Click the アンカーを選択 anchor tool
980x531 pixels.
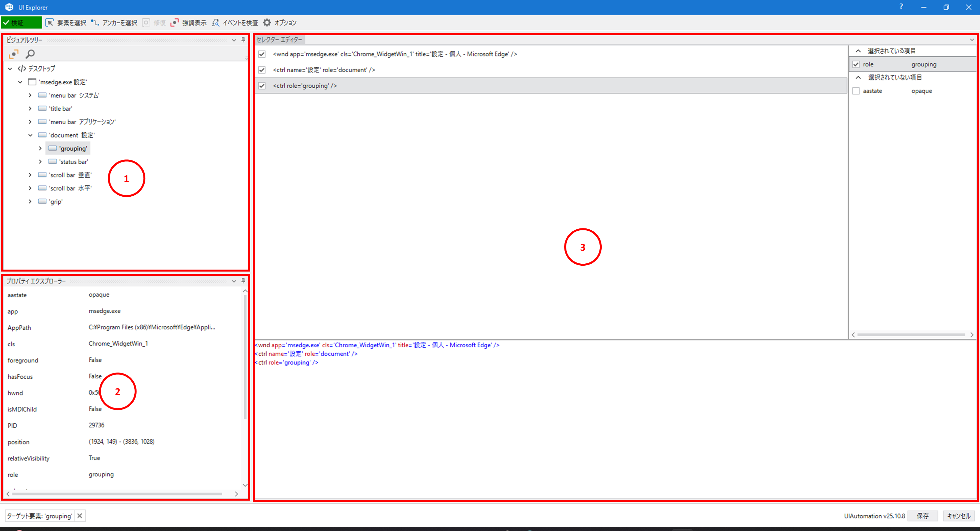click(x=115, y=23)
